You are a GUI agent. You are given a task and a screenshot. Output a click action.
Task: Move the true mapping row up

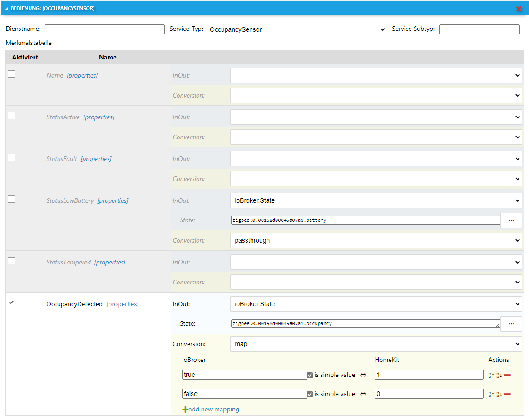point(491,375)
